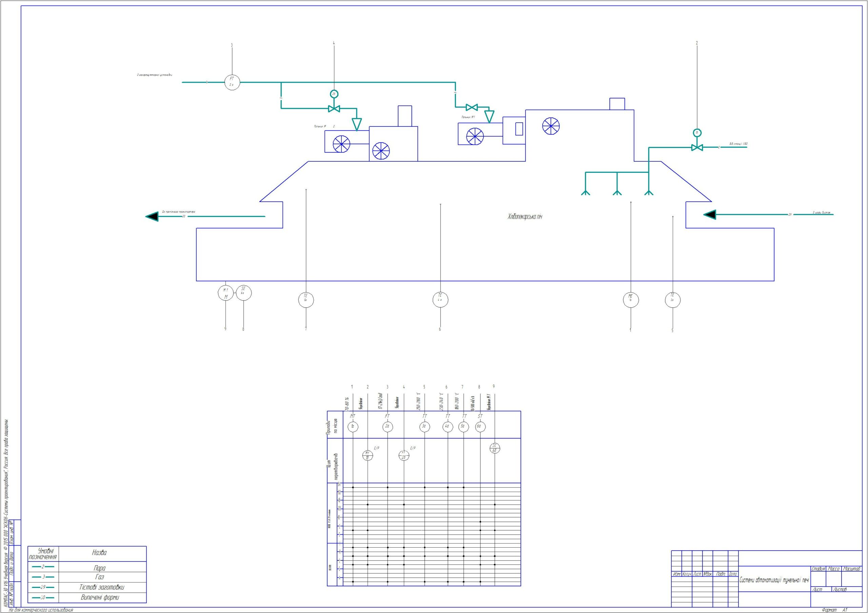Viewport: 868px width, 613px height.
Task: Click the Пара legend row
Action: pyautogui.click(x=87, y=567)
